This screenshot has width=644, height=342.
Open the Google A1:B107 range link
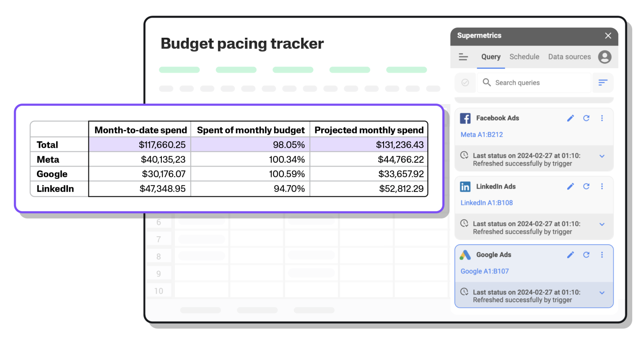[484, 271]
